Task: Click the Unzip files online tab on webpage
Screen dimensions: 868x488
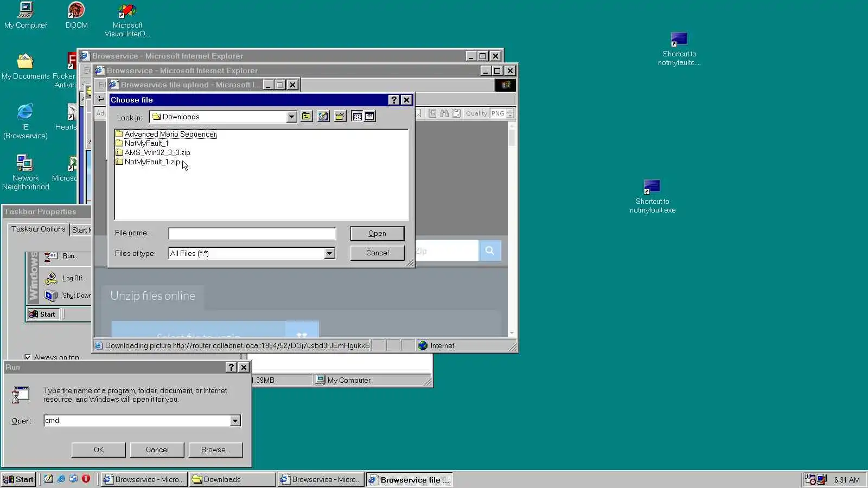Action: point(152,296)
